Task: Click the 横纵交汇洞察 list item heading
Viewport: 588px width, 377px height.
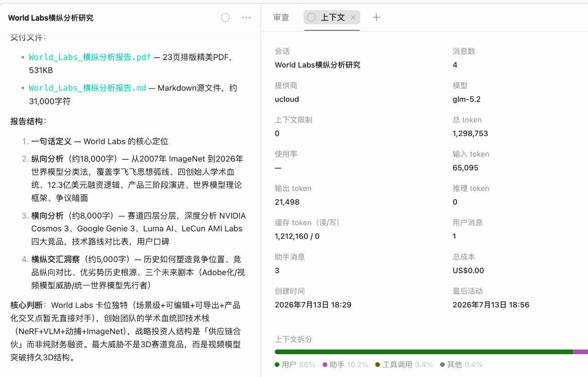Action: pyautogui.click(x=56, y=259)
